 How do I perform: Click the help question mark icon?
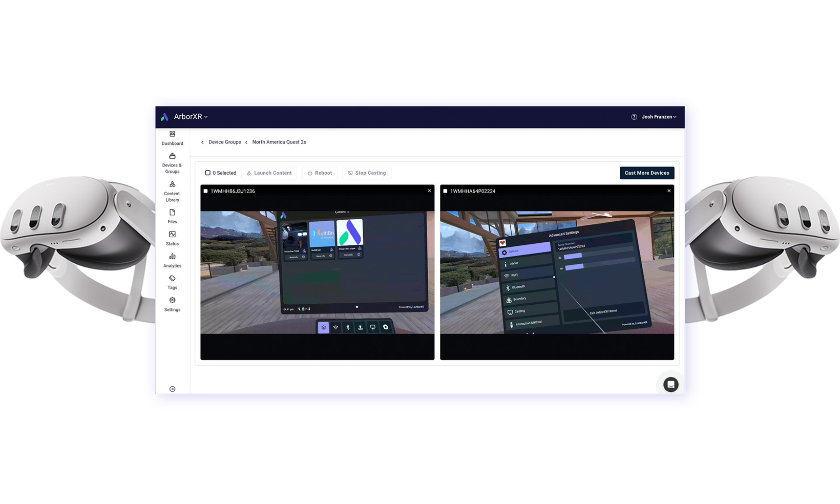(634, 117)
